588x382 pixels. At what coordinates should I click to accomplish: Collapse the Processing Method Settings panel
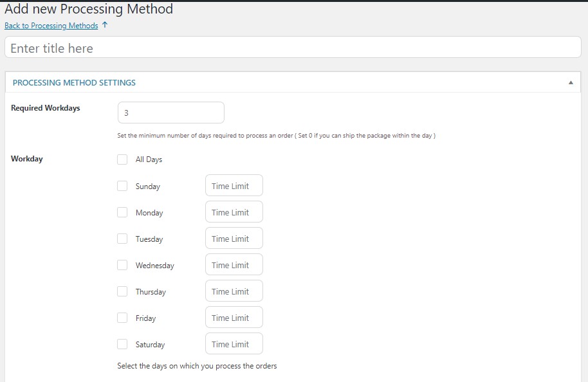coord(571,82)
